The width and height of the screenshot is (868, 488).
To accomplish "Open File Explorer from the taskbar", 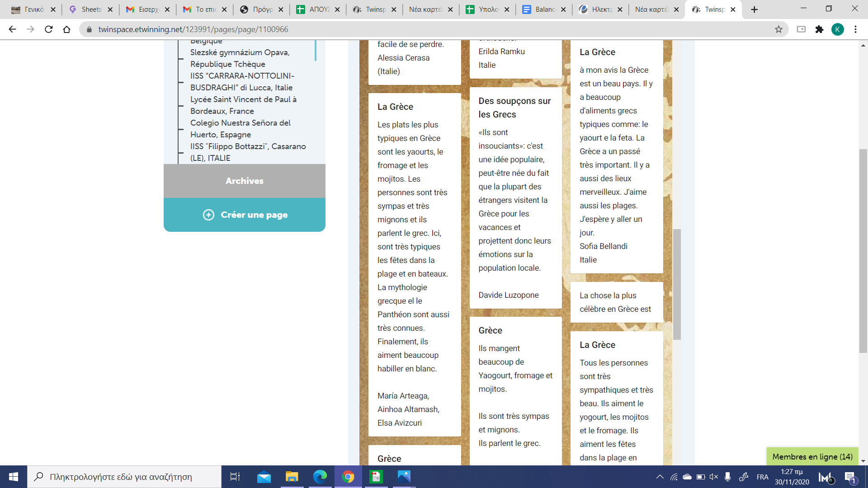I will (292, 477).
